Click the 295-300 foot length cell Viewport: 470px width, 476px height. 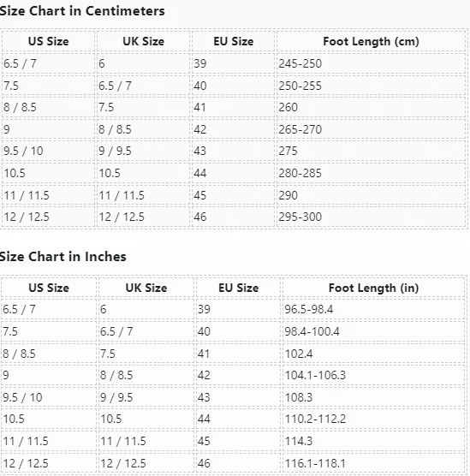tap(371, 217)
